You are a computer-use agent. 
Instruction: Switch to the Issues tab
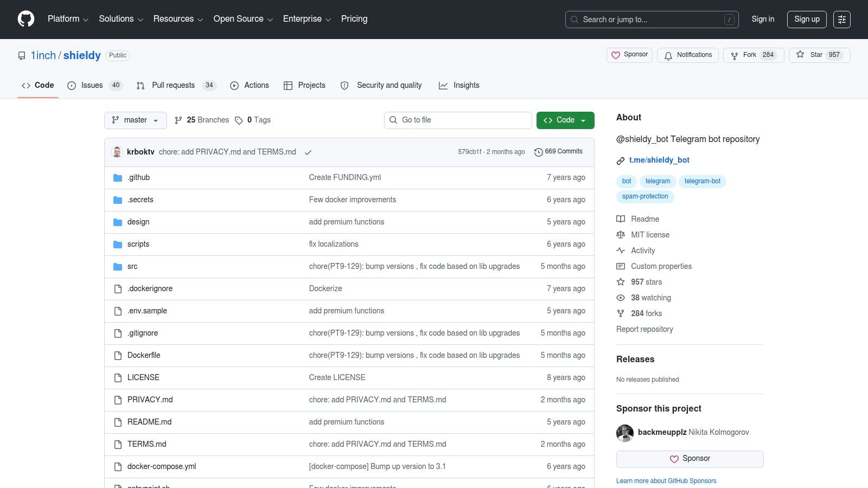coord(95,86)
